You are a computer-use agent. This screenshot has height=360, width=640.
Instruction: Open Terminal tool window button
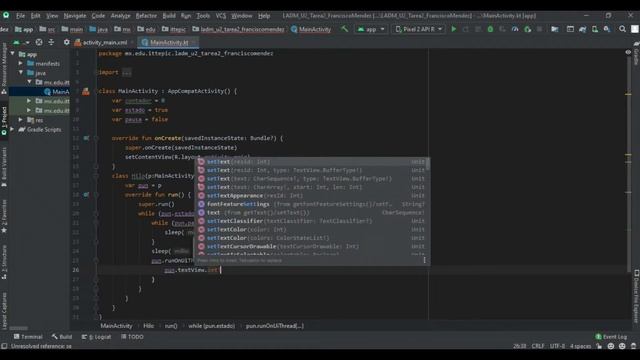28,337
